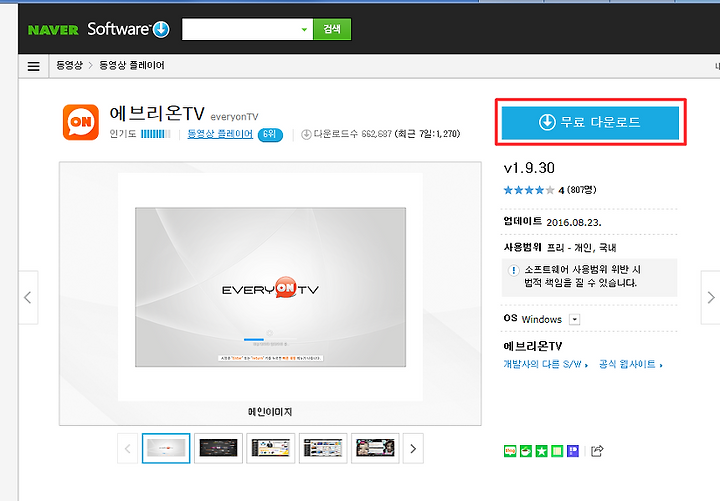Click the Software download logo icon

click(x=161, y=29)
